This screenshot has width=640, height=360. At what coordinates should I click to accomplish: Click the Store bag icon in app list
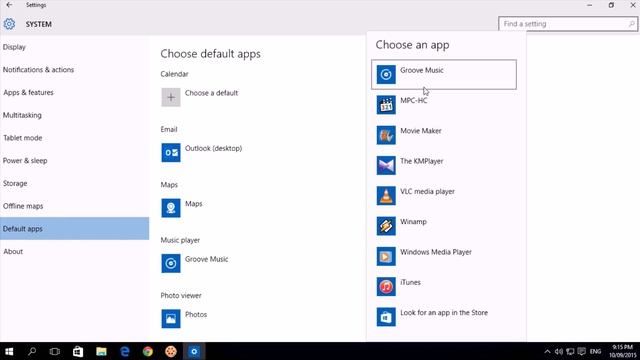click(386, 317)
